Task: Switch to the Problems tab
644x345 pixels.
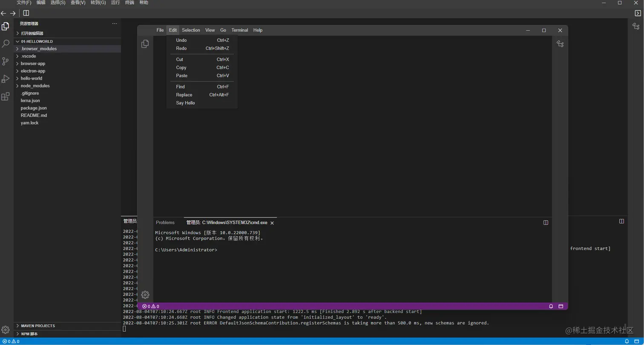Action: click(165, 222)
